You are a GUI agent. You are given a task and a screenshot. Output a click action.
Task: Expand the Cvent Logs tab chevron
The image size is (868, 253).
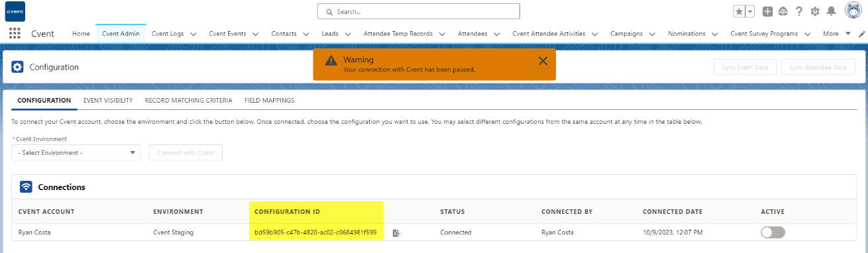193,34
